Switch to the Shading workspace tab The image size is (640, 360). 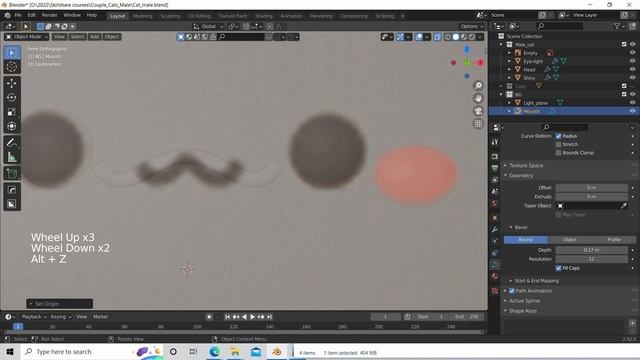(264, 16)
